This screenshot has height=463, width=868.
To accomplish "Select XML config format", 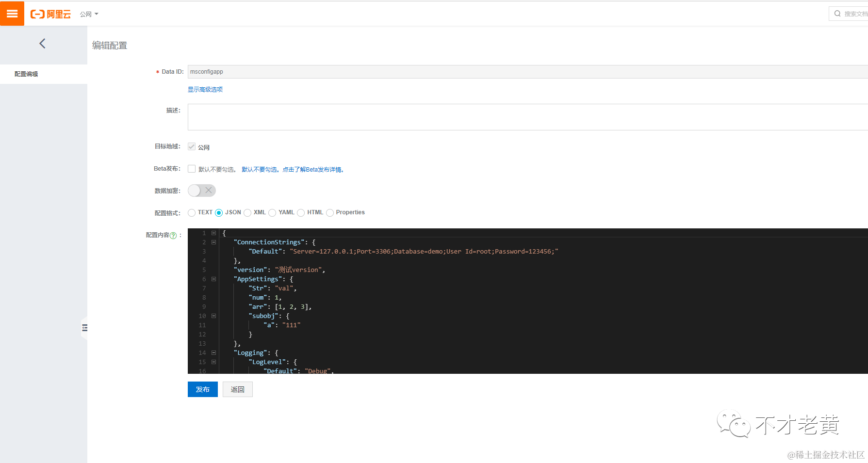I will [247, 213].
